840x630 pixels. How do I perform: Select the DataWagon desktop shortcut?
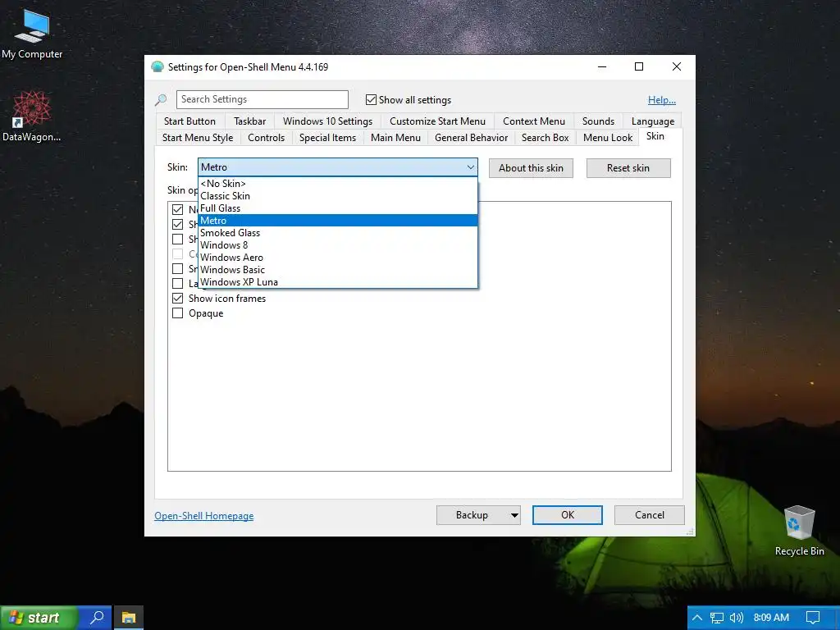point(32,116)
